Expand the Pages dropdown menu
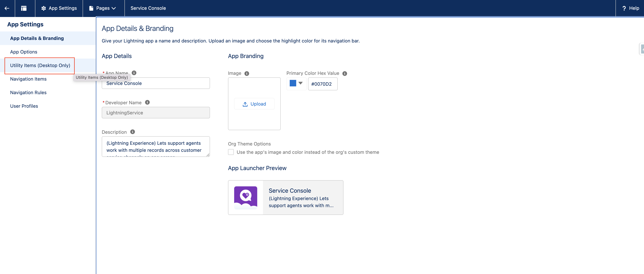The height and width of the screenshot is (274, 644). click(x=103, y=8)
